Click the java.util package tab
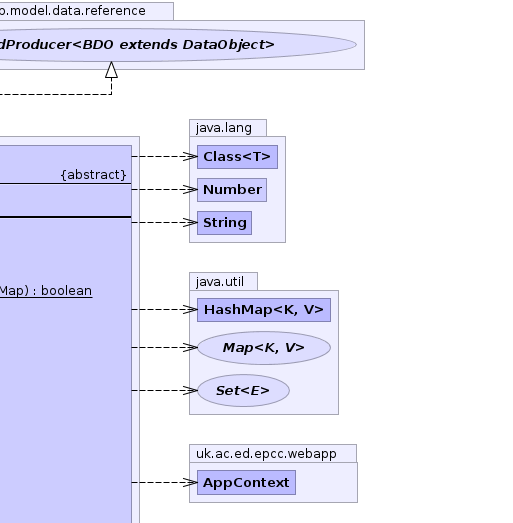 point(223,282)
